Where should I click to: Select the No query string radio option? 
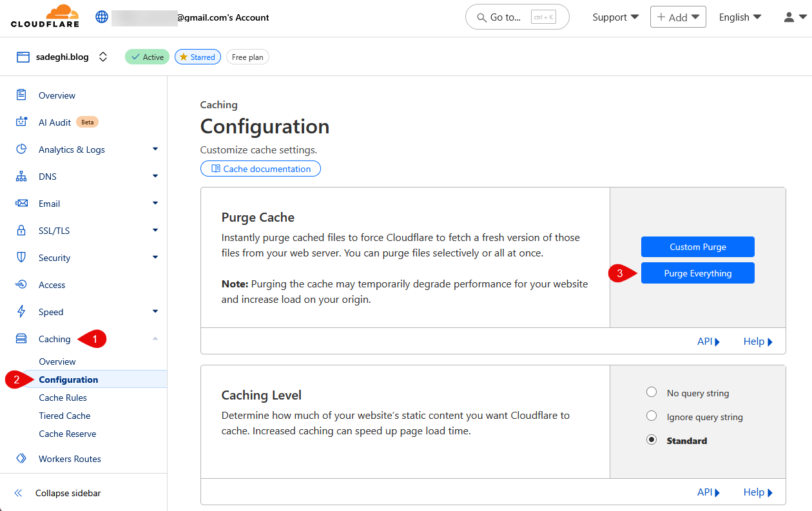[x=652, y=392]
